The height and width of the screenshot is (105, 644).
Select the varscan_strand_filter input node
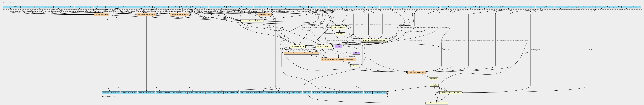(x=12, y=7)
